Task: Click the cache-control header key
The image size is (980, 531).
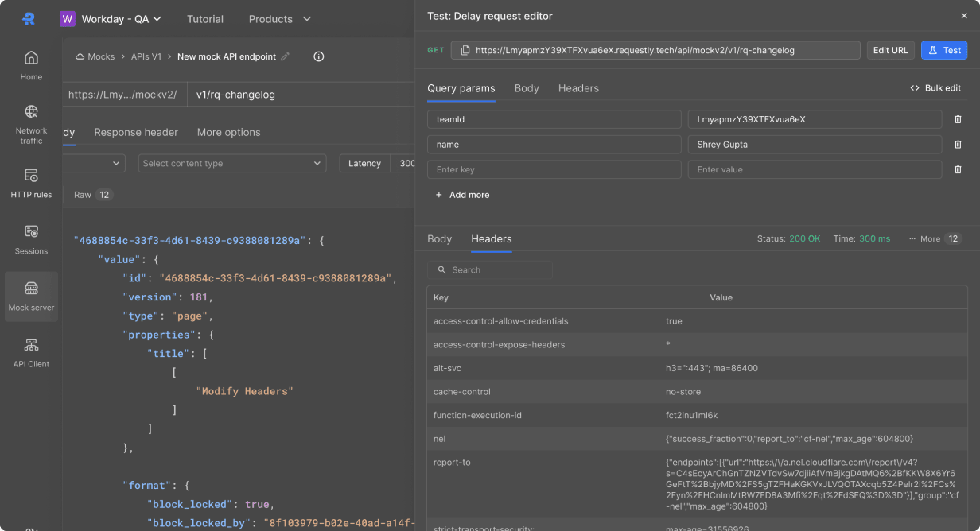Action: (x=462, y=392)
